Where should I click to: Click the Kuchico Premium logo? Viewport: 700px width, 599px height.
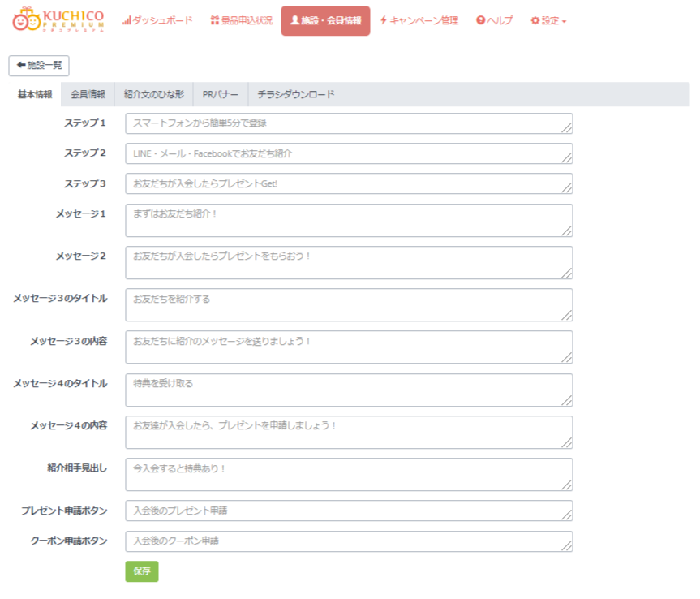coord(58,20)
